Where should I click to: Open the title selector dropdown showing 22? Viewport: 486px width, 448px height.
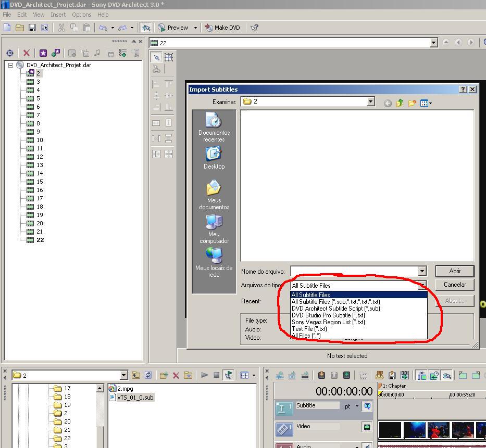(433, 43)
